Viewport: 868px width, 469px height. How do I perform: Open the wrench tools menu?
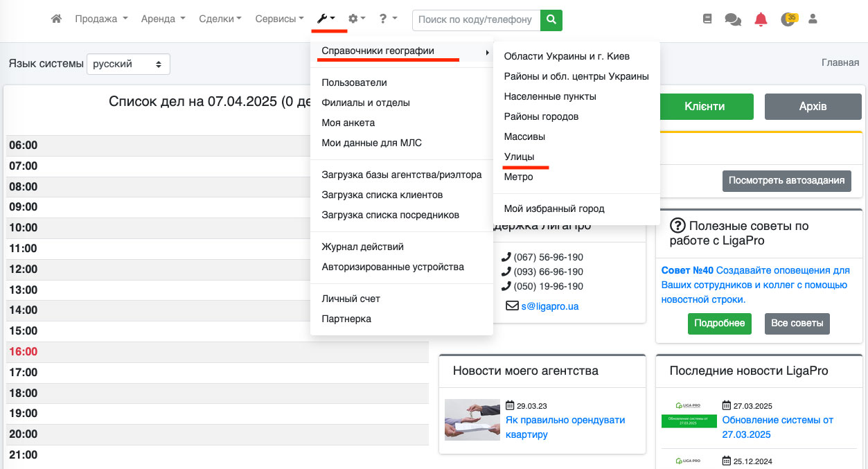click(326, 19)
